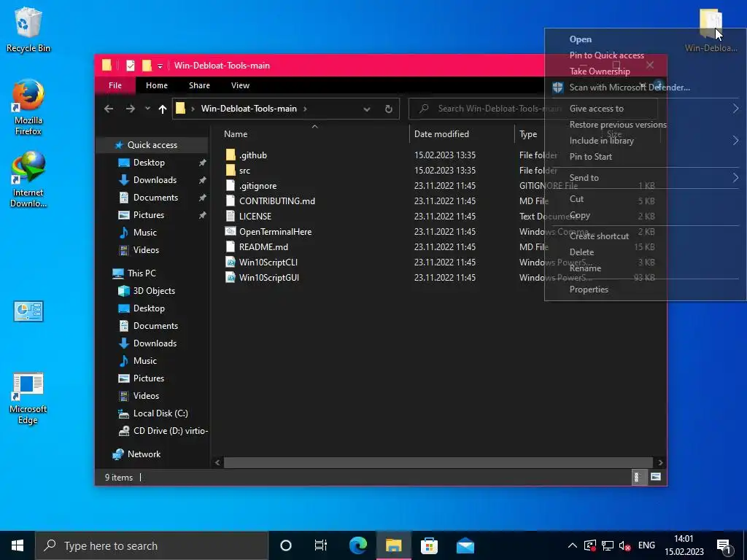Go up one folder level
Screen dimensions: 747x560
[x=163, y=109]
